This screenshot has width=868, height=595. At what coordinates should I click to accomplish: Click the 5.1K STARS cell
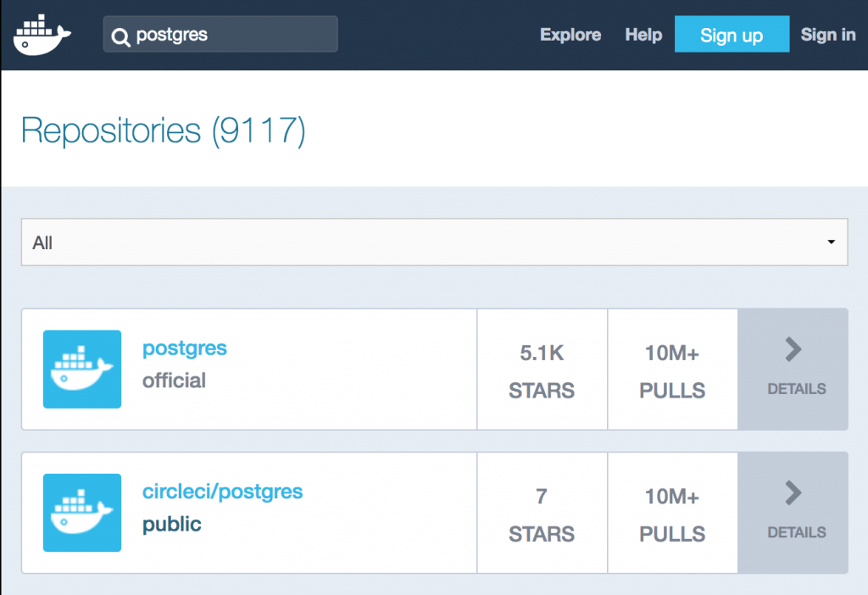coord(542,370)
